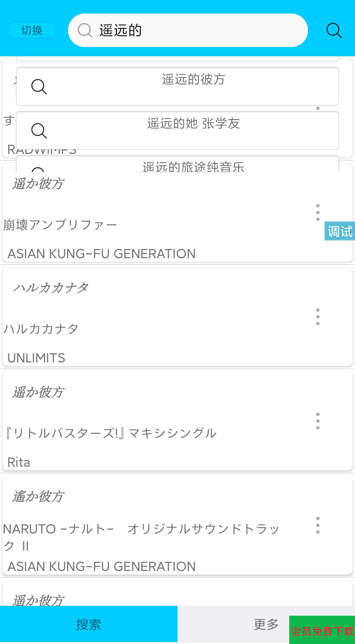Open more options for Rita's 遥か彼方
The width and height of the screenshot is (355, 644).
tap(318, 421)
